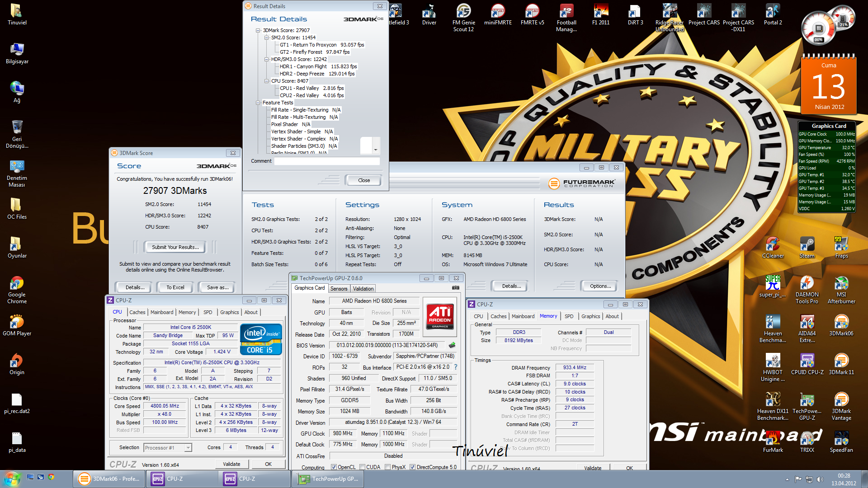Click Validate in the left CPU-Z window

click(x=231, y=464)
